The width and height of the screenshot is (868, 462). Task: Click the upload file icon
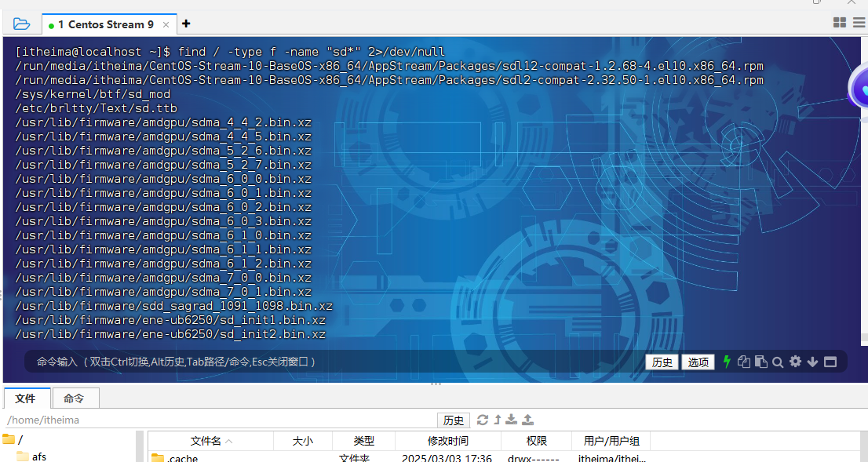527,420
